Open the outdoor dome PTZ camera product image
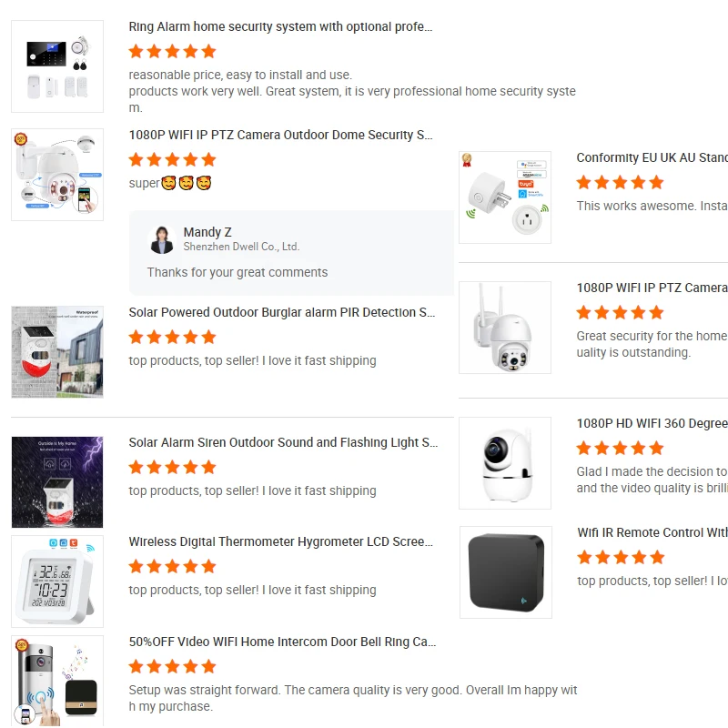 pos(57,175)
